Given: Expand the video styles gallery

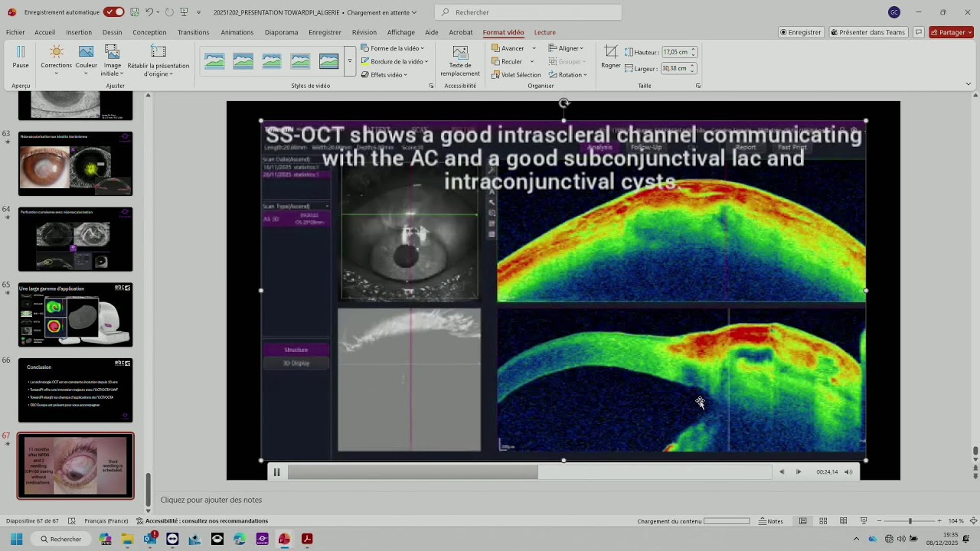Looking at the screenshot, I should 349,61.
